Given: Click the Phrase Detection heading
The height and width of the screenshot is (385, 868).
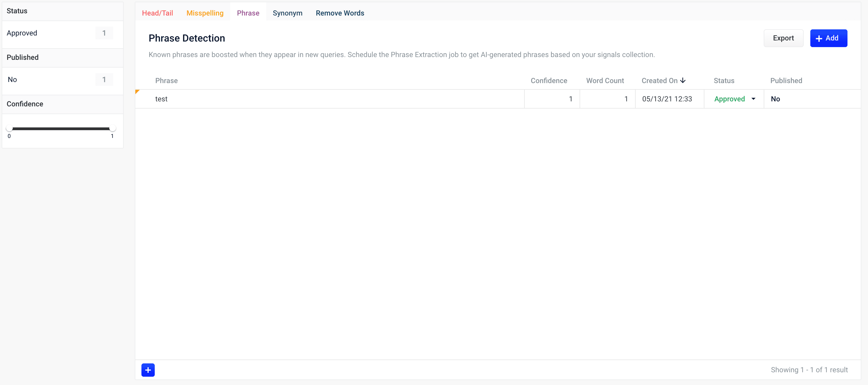Looking at the screenshot, I should (187, 38).
